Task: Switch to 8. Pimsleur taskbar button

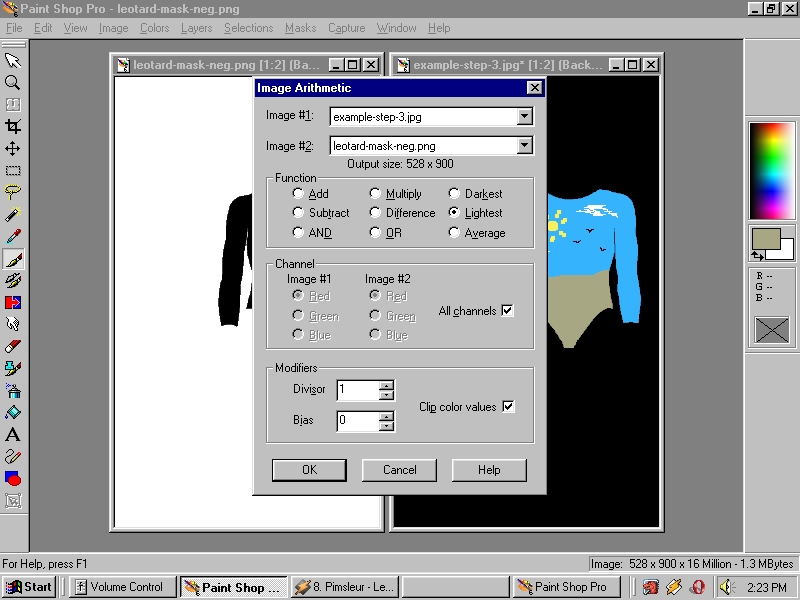Action: click(344, 587)
